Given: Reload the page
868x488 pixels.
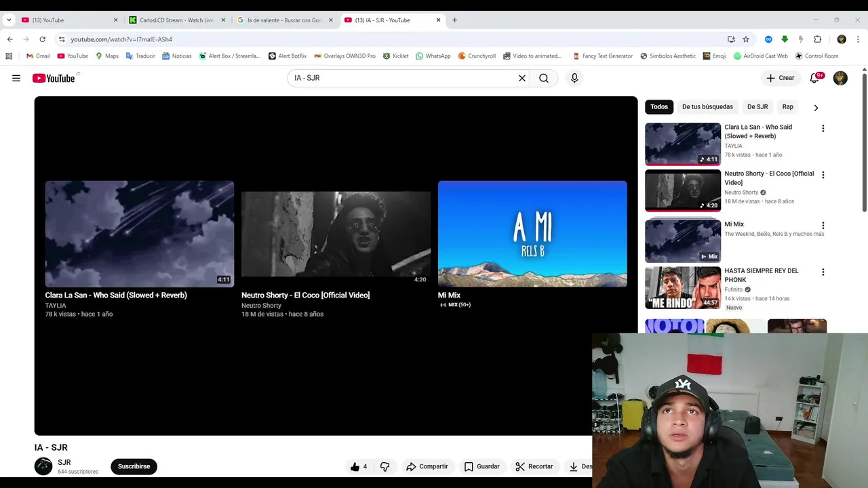Looking at the screenshot, I should click(x=42, y=39).
